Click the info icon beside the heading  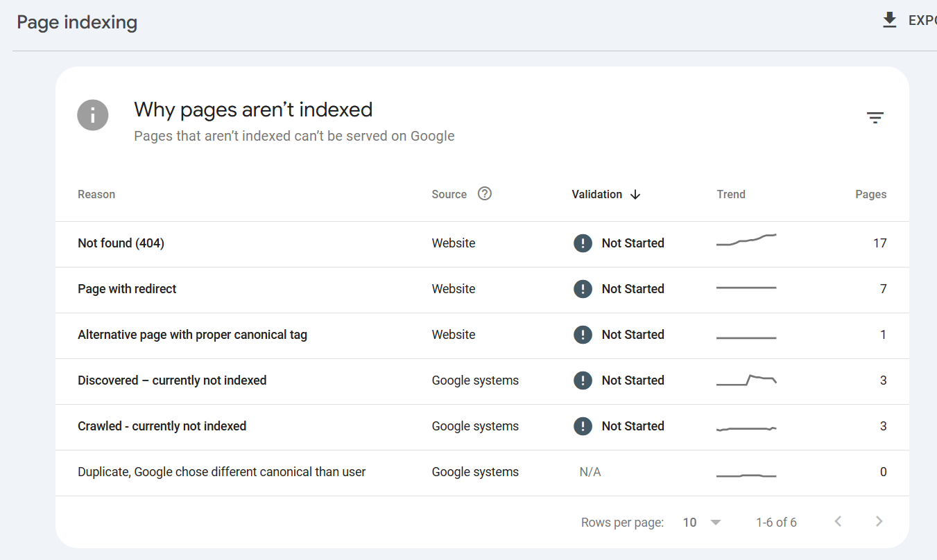coord(93,115)
